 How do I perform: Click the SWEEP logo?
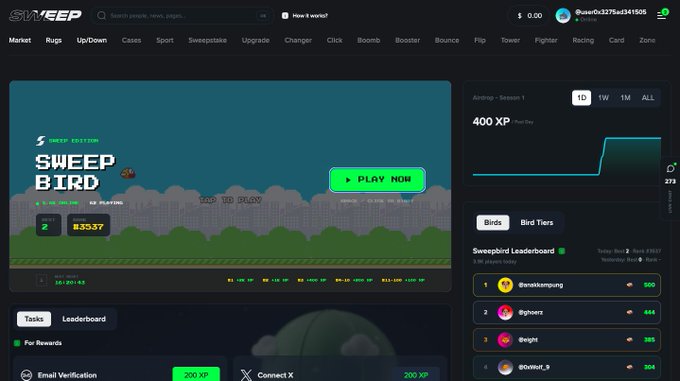45,16
